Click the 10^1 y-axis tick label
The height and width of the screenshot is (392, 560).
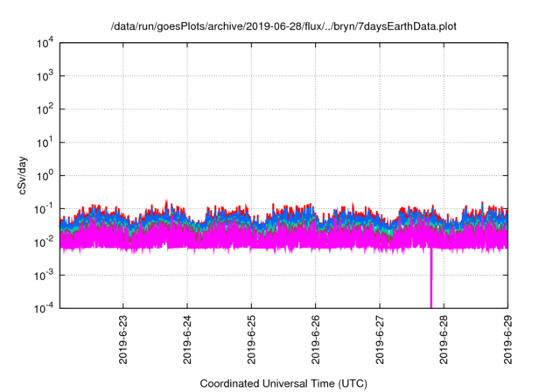pos(45,143)
